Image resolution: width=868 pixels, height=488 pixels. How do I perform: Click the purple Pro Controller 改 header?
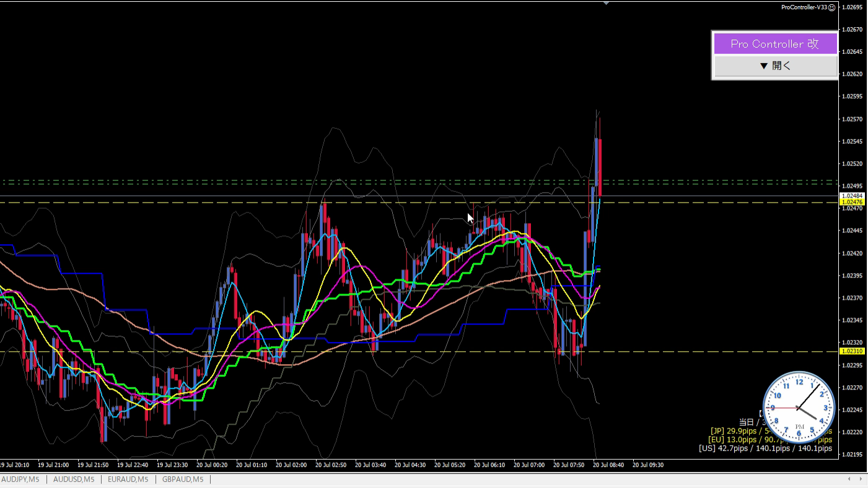775,44
